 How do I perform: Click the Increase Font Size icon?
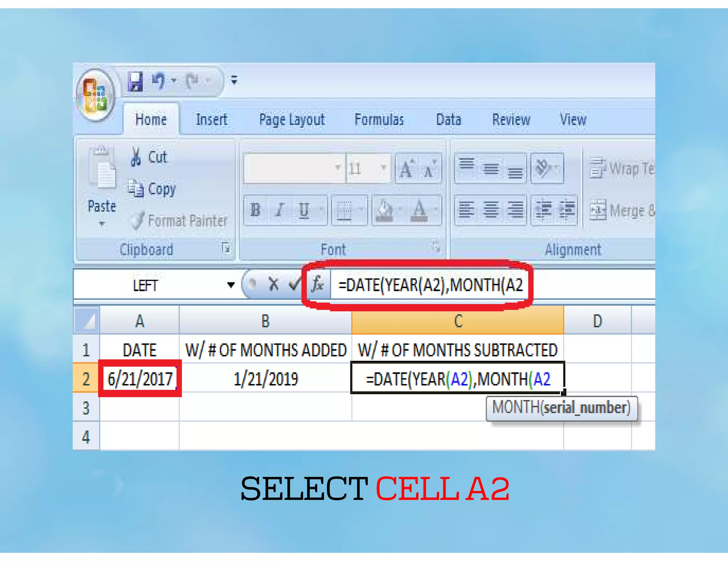[x=407, y=168]
